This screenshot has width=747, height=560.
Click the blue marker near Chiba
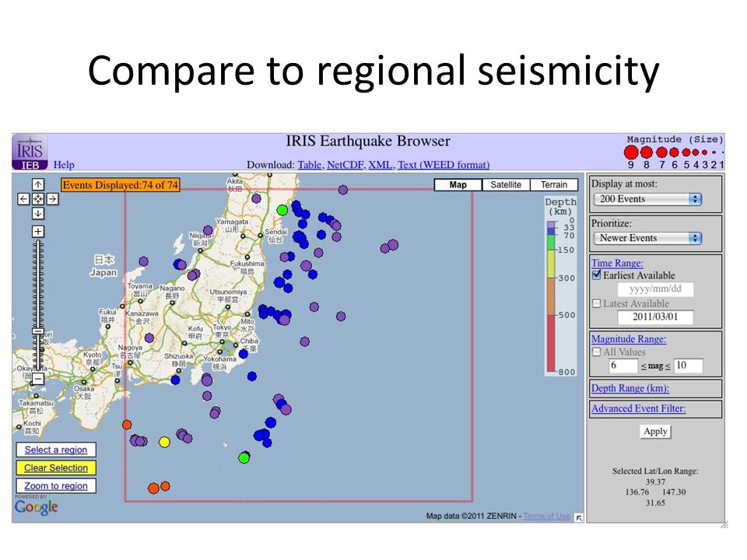tap(244, 354)
